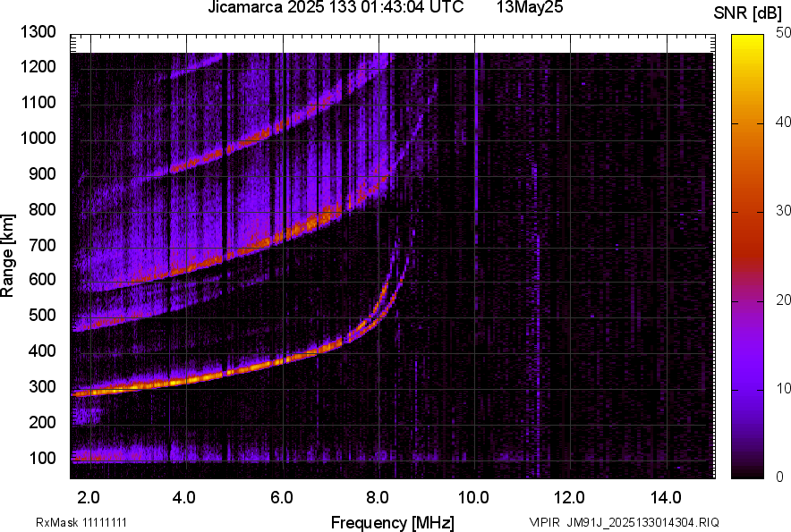Click the 300 range tick label

point(42,386)
